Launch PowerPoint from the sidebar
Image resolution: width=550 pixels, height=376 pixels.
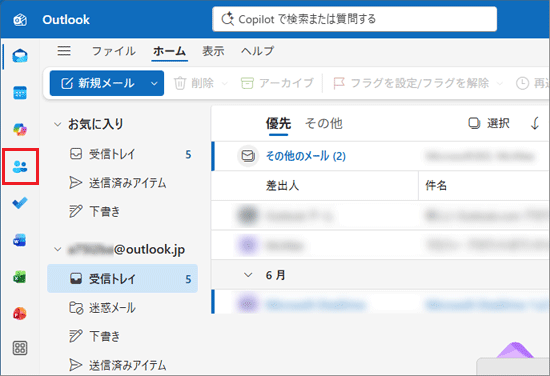click(x=20, y=313)
